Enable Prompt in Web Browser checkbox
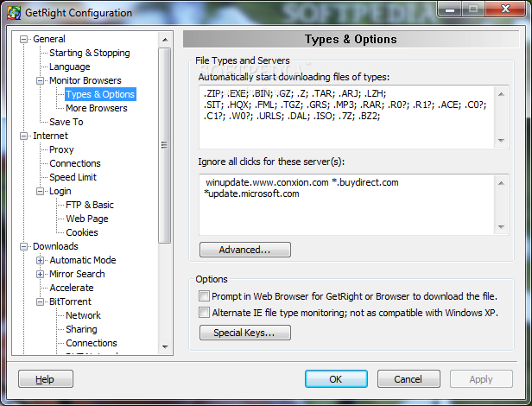This screenshot has width=532, height=406. (x=204, y=296)
